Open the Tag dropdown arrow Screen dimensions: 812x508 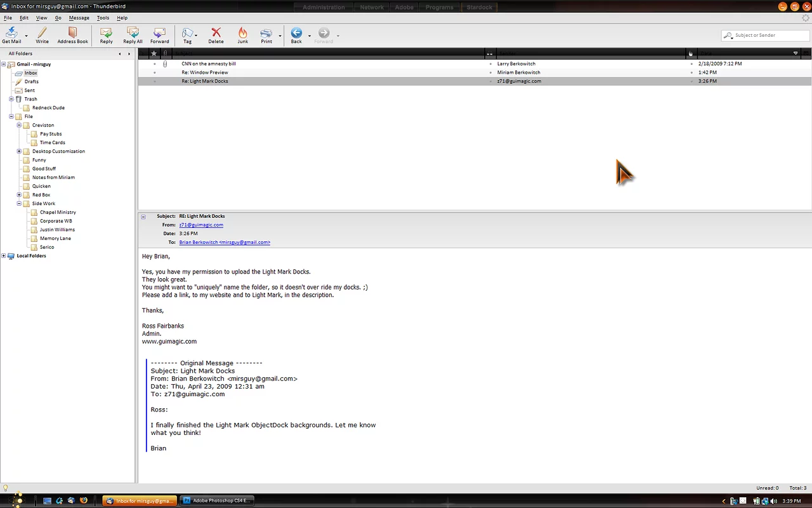pos(196,36)
